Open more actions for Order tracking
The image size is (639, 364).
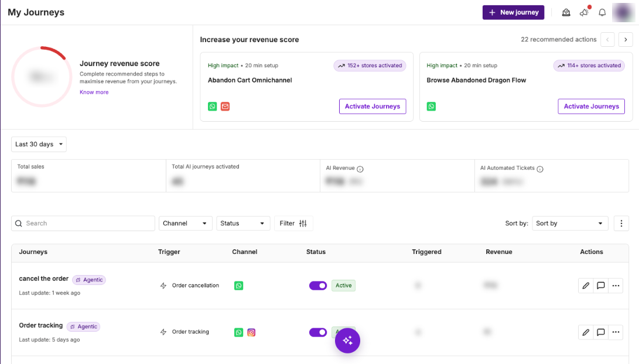[x=616, y=332]
